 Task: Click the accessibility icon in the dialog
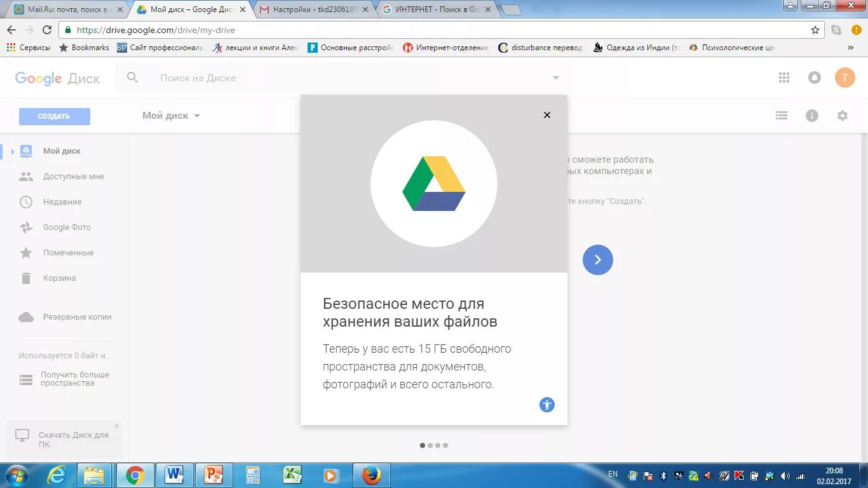pos(547,405)
